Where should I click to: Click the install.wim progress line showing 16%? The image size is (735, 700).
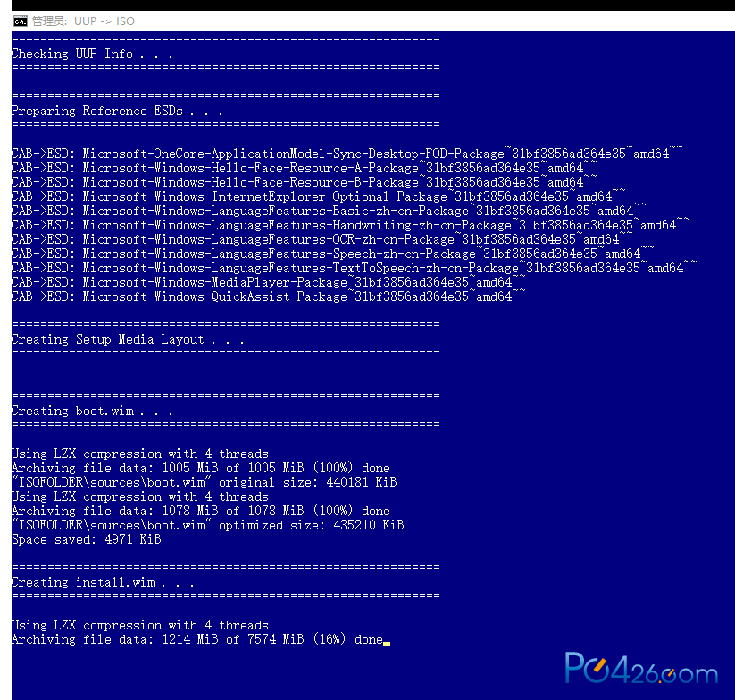(197, 639)
